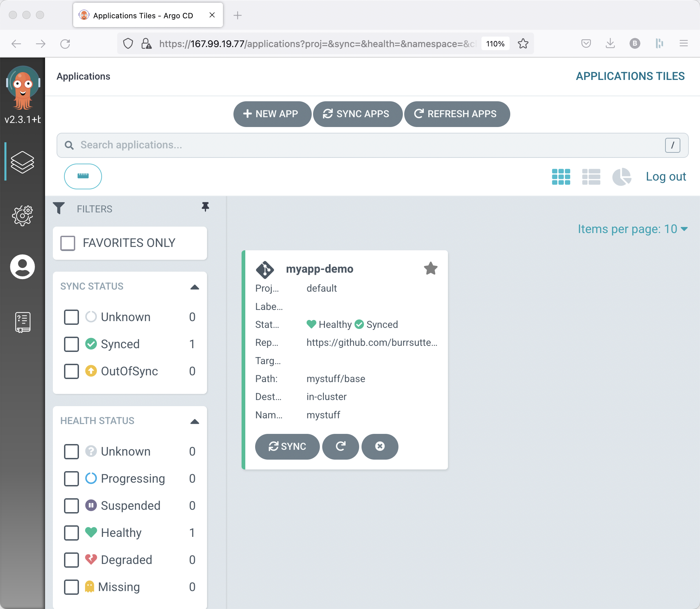Click the Log out link
The image size is (700, 609).
(666, 177)
